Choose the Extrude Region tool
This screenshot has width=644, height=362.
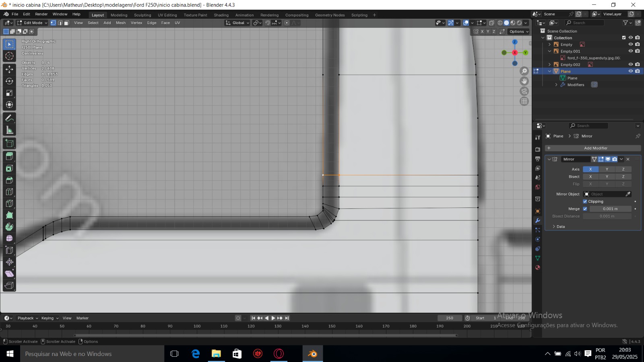click(9, 156)
